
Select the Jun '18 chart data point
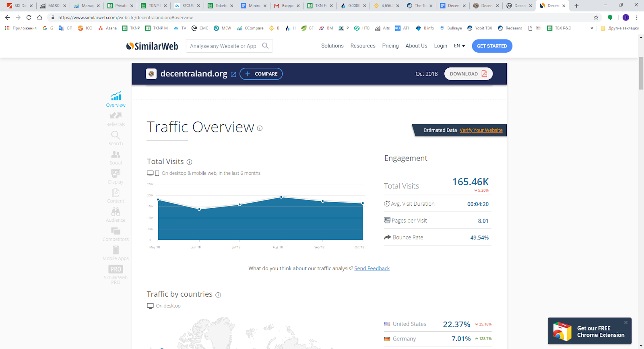[199, 209]
